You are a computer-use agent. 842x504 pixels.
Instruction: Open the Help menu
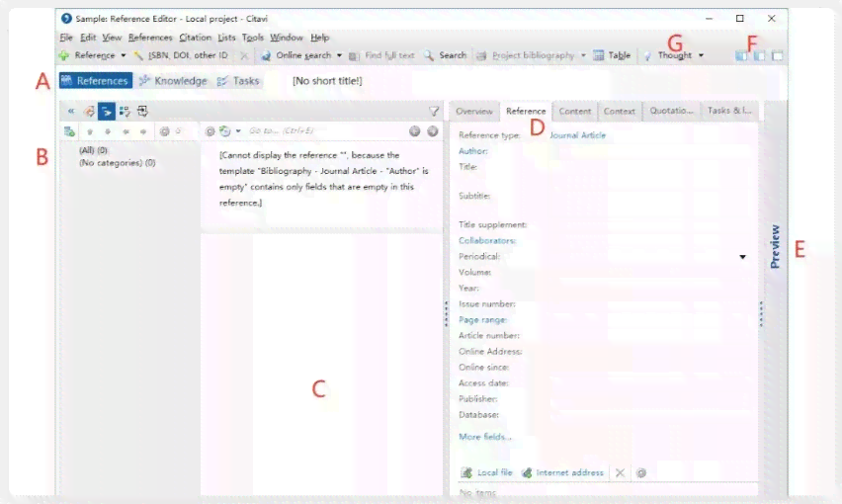point(319,38)
